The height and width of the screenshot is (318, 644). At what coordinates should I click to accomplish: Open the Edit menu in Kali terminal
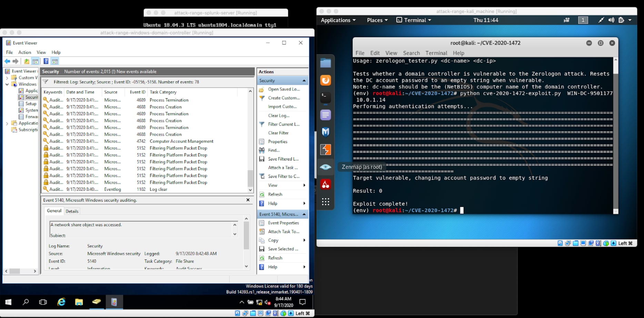click(375, 53)
